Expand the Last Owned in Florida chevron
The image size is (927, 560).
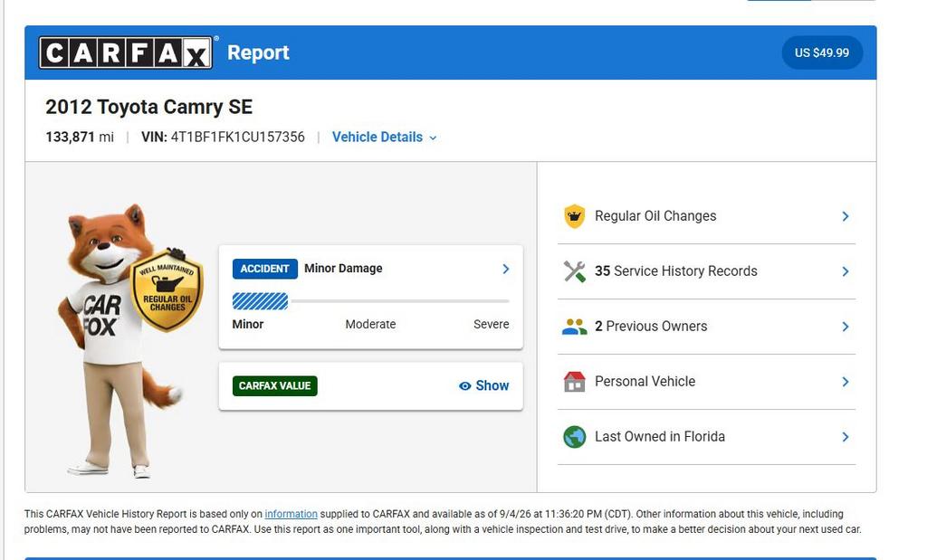[x=846, y=437]
